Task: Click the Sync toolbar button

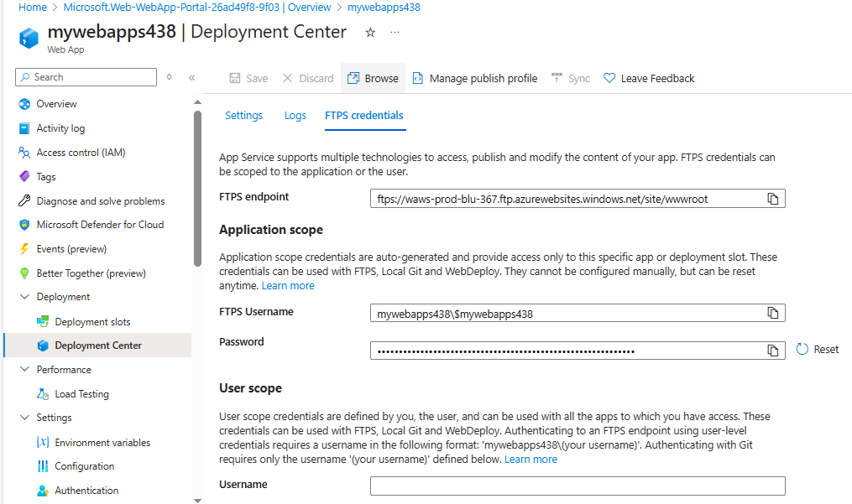Action: (571, 78)
